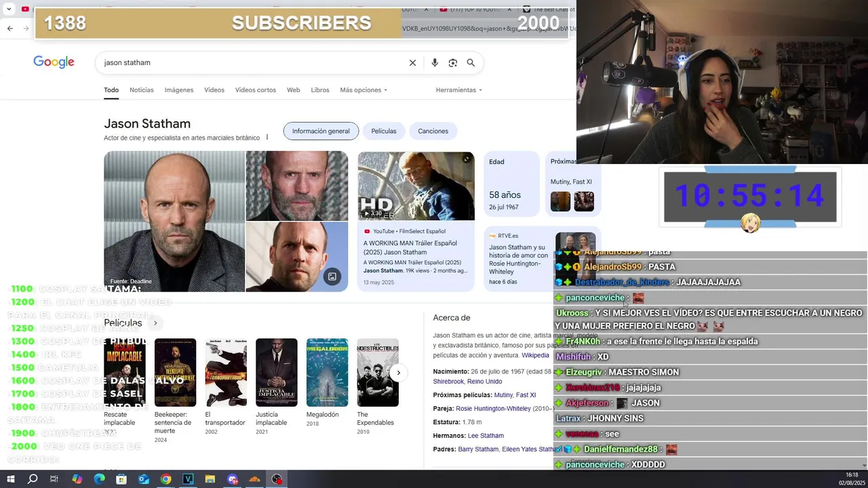Screen dimensions: 868x488
Task: Open the Fast XI upcoming film link
Action: [x=526, y=395]
